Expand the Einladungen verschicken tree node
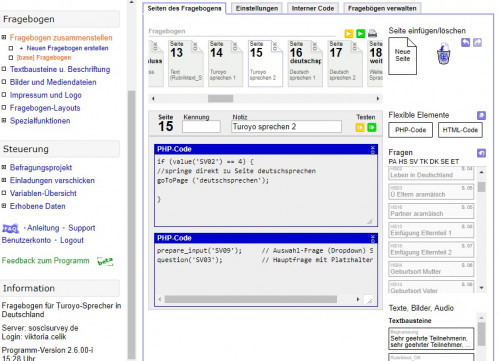 pyautogui.click(x=4, y=180)
